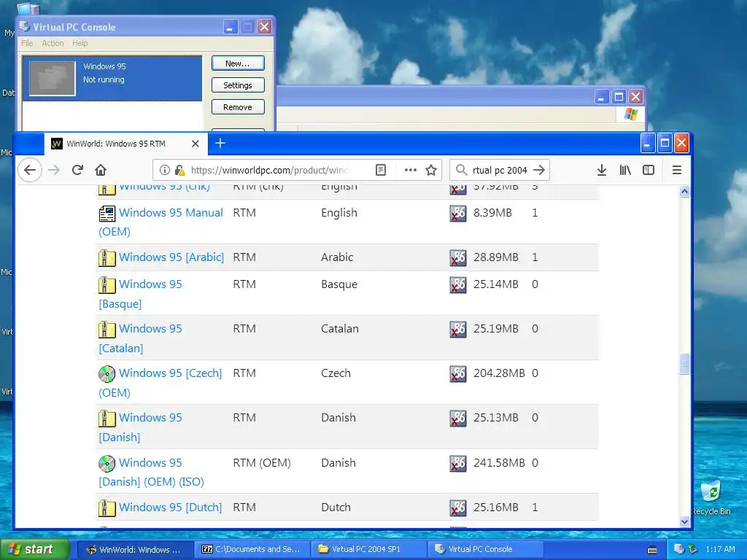Switch to C:\Documents and Se... taskbar button
The image size is (747, 560).
tap(252, 549)
